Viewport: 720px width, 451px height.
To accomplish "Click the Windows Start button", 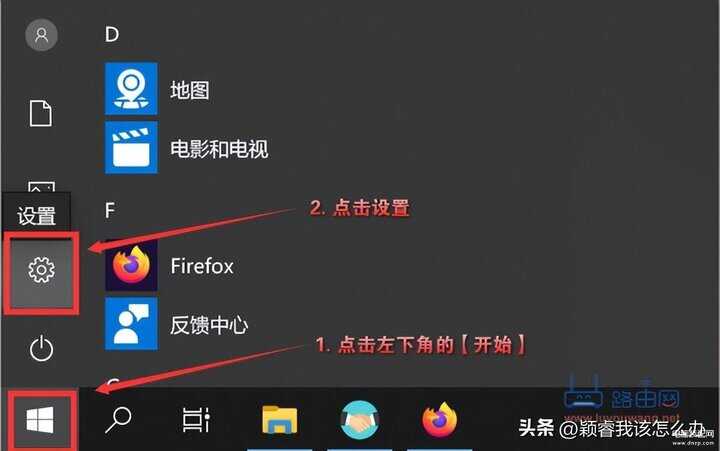I will [x=40, y=420].
